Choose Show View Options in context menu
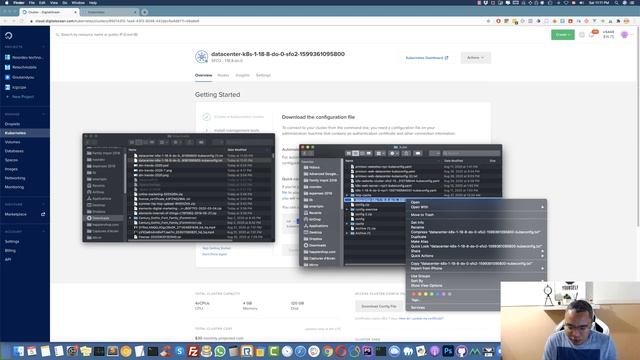 pos(426,285)
